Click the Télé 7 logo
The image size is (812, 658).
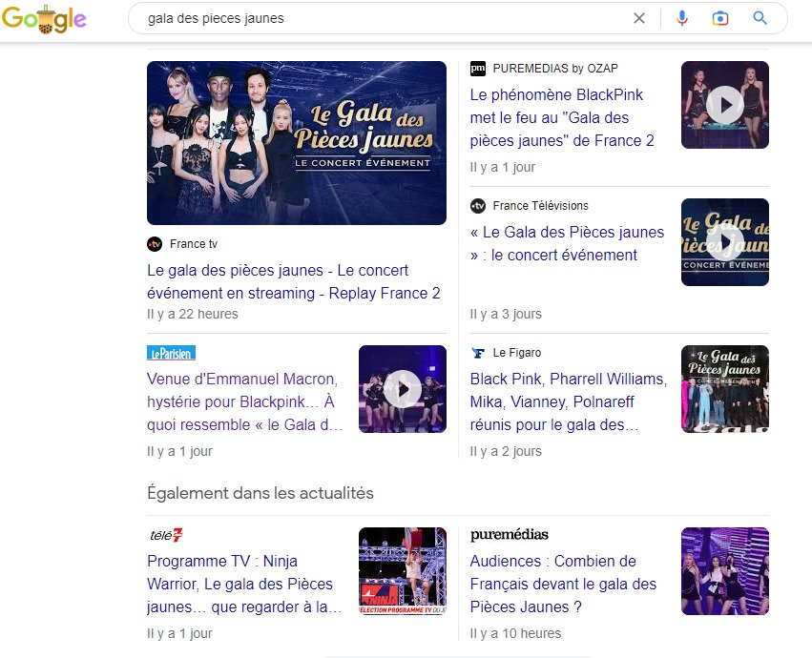166,535
